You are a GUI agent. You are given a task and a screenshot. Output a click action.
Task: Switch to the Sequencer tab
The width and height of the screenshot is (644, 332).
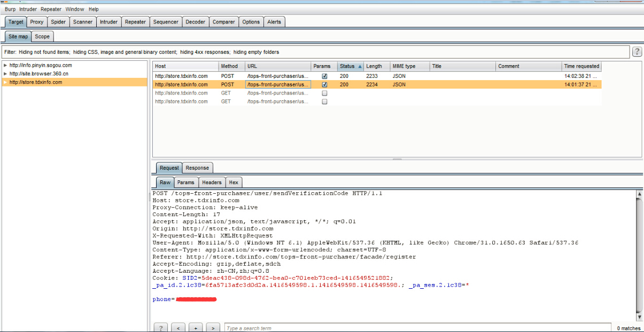coord(166,22)
